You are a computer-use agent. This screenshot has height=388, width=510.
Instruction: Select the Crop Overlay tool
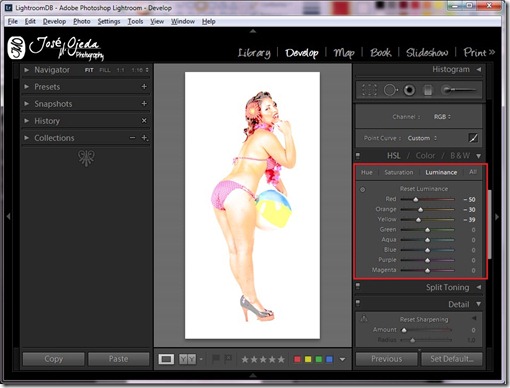369,90
